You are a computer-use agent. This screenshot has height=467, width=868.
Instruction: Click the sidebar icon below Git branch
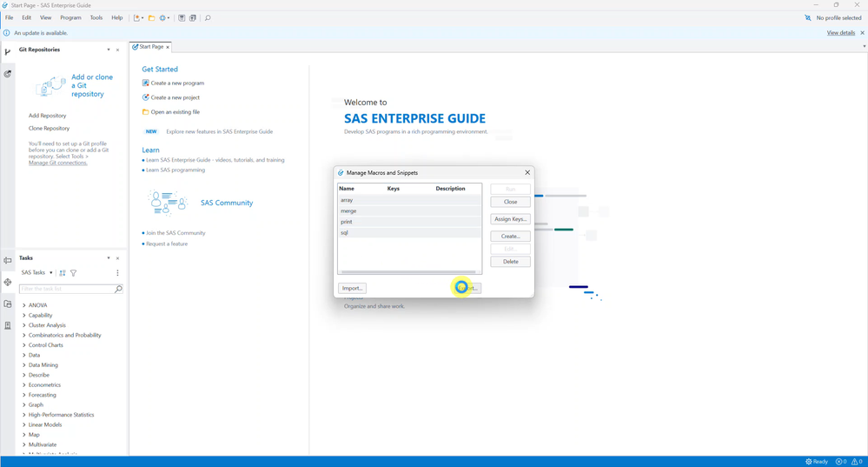[8, 74]
